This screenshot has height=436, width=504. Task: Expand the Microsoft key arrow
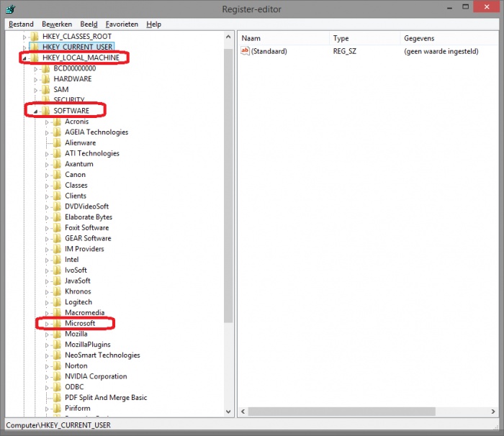(x=47, y=324)
